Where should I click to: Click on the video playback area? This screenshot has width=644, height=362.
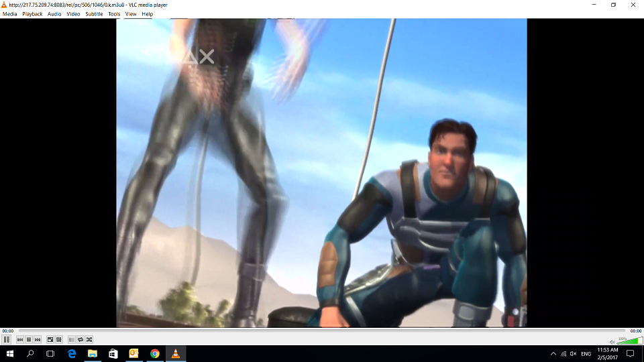click(x=321, y=173)
